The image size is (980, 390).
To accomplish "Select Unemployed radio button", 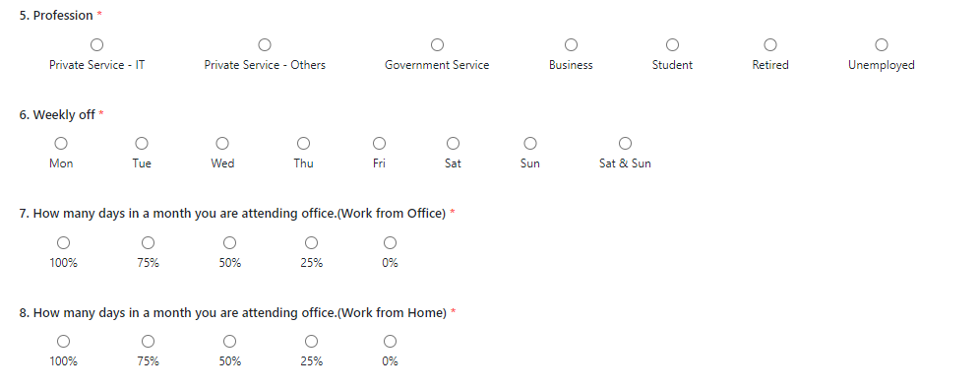I will tap(882, 45).
